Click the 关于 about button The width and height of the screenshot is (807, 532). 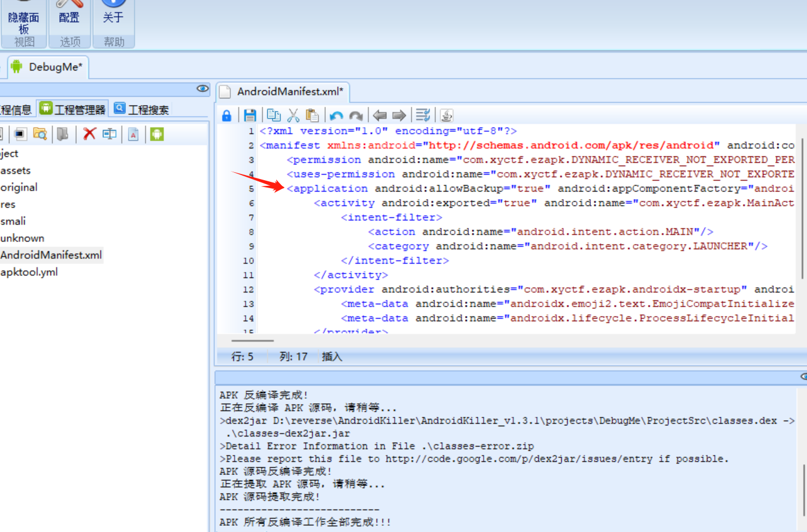coord(113,17)
